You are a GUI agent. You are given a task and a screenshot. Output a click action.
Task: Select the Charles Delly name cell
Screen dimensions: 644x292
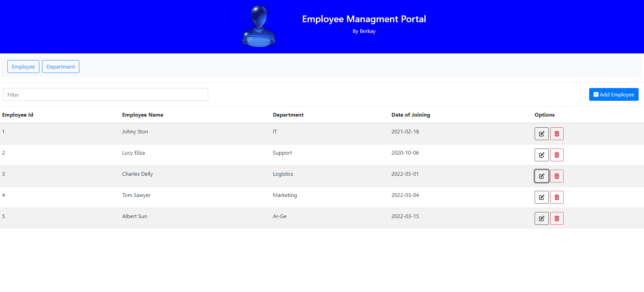click(x=137, y=174)
